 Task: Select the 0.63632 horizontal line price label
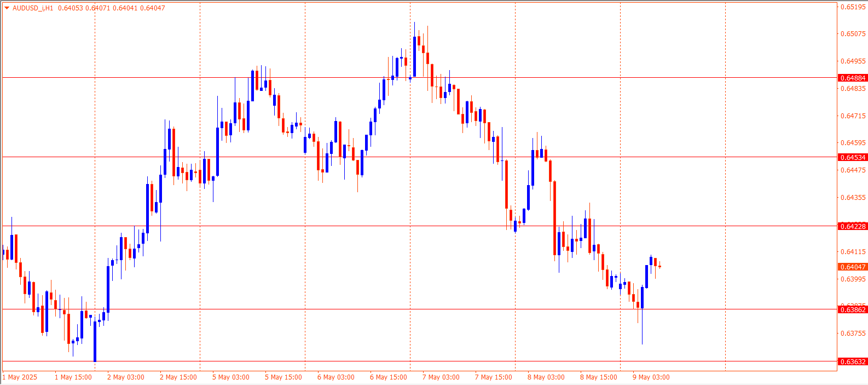point(853,362)
